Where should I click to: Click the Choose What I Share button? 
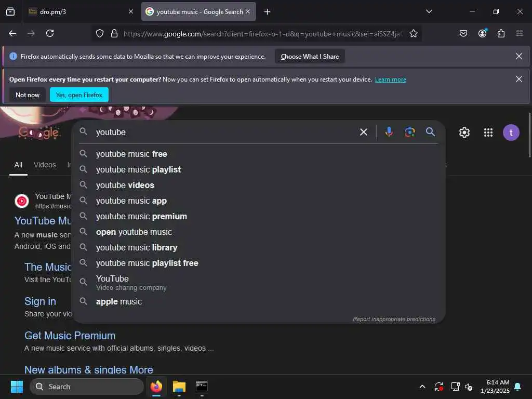(x=310, y=56)
